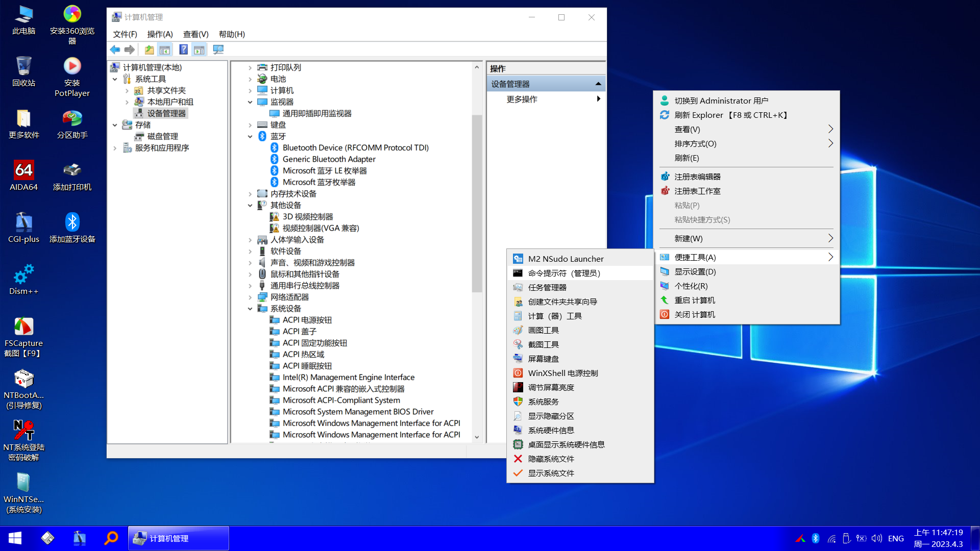This screenshot has width=980, height=551.
Task: Open the 帮助(H) menu
Action: click(x=232, y=34)
